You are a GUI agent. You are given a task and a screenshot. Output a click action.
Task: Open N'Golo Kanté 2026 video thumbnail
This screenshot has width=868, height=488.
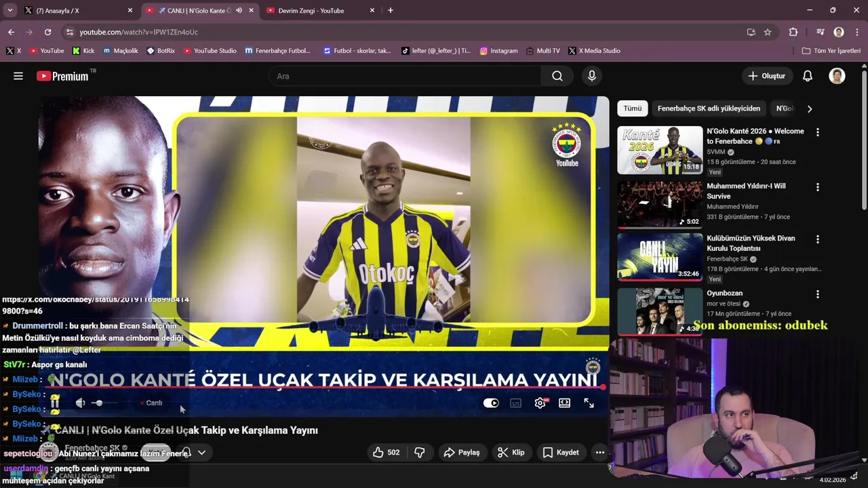coord(660,150)
